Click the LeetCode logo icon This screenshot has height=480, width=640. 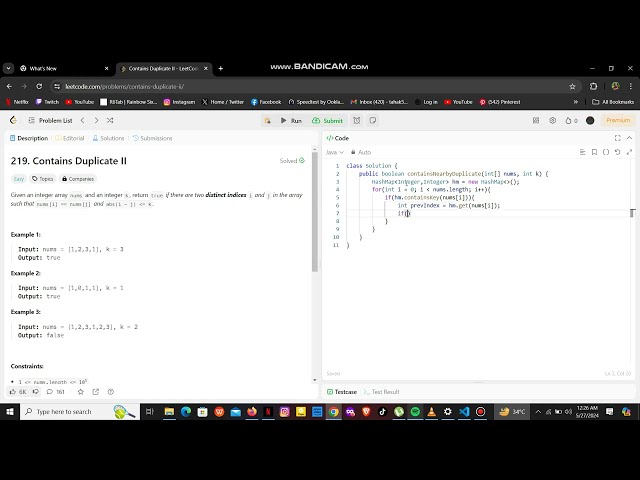pyautogui.click(x=13, y=120)
